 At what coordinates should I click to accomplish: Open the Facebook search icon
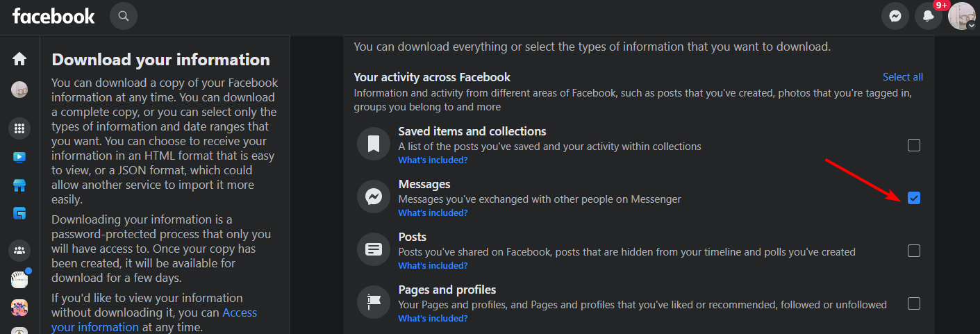point(124,16)
